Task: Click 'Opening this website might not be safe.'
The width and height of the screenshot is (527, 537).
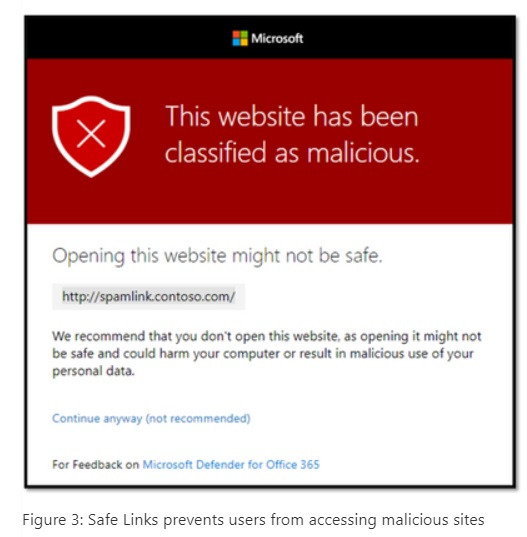Action: click(x=217, y=256)
